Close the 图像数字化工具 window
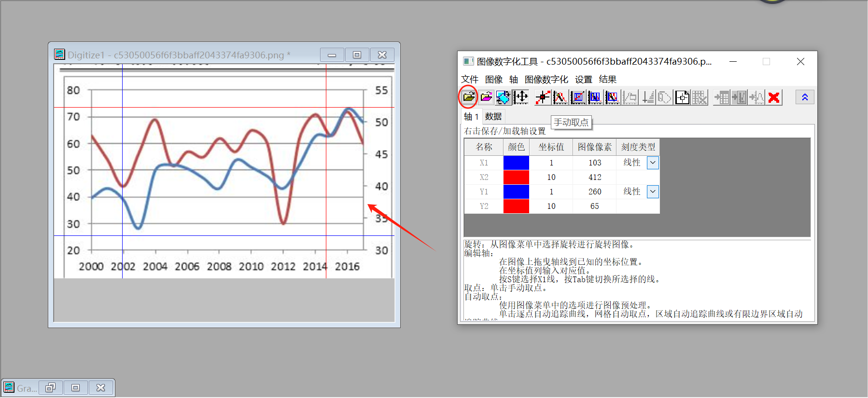868x398 pixels. (x=800, y=62)
